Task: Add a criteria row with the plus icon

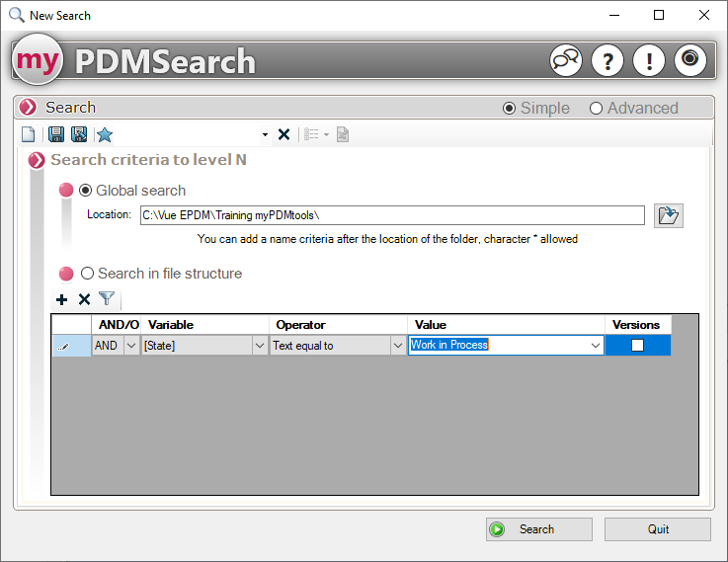Action: (62, 299)
